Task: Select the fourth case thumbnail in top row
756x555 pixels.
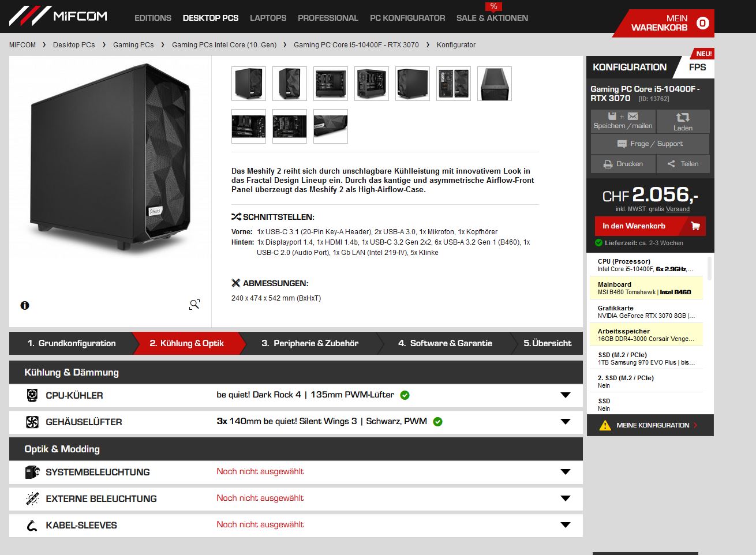Action: [x=372, y=84]
